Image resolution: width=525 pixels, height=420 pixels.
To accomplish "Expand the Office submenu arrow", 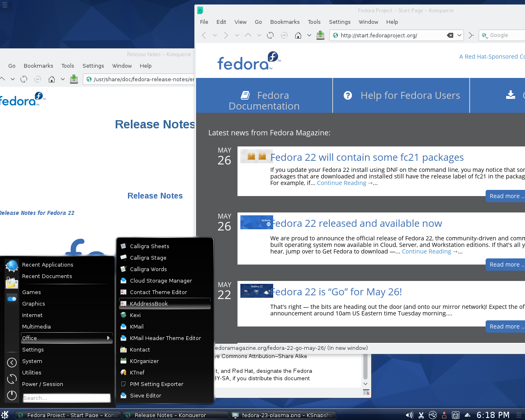I will coord(108,338).
